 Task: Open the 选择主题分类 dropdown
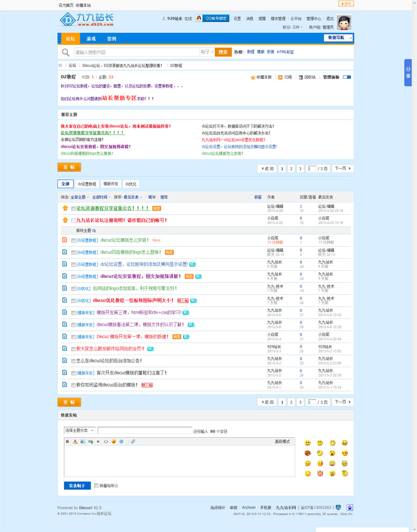coord(80,430)
